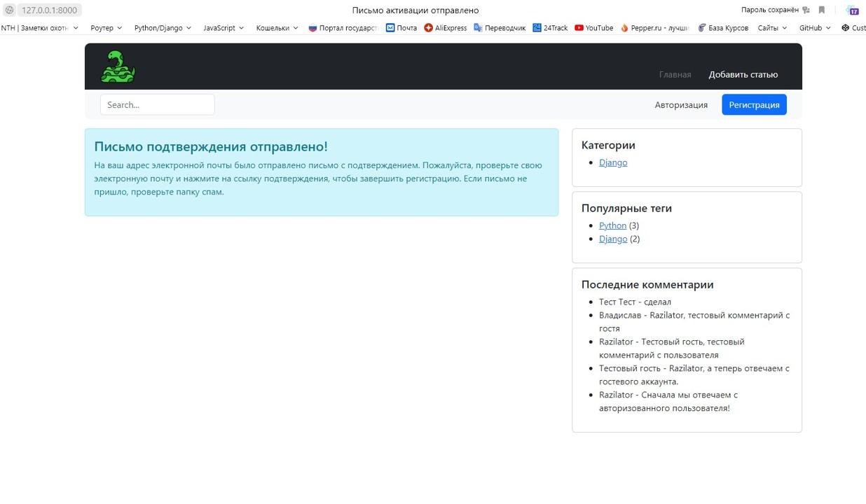Click the Популярные теги card heading
866x504 pixels.
pyautogui.click(x=626, y=208)
